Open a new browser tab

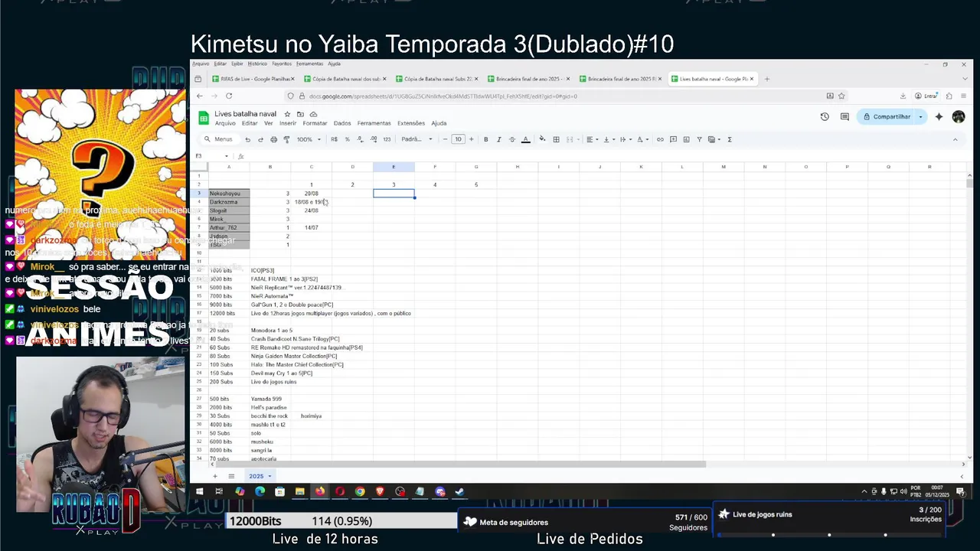pyautogui.click(x=767, y=79)
